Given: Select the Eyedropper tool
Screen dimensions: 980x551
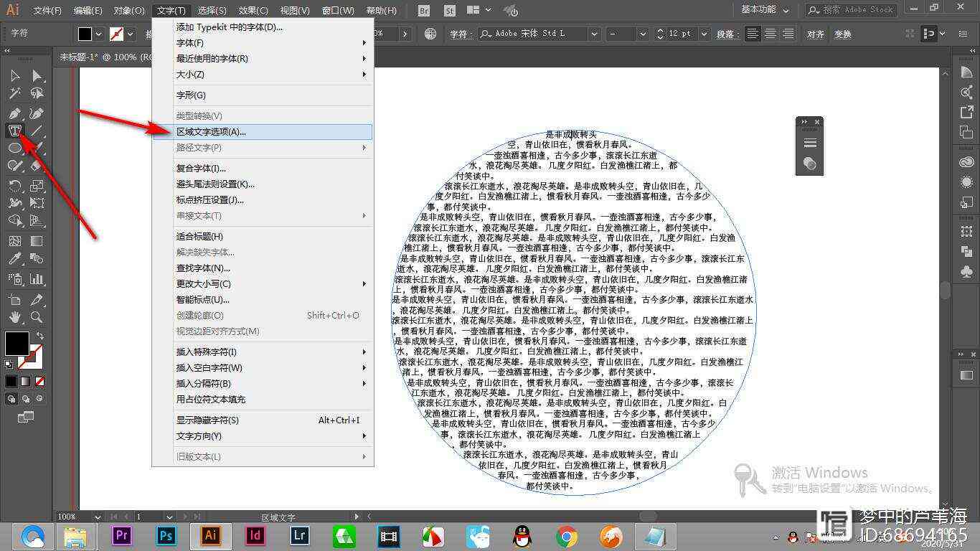Looking at the screenshot, I should [14, 259].
